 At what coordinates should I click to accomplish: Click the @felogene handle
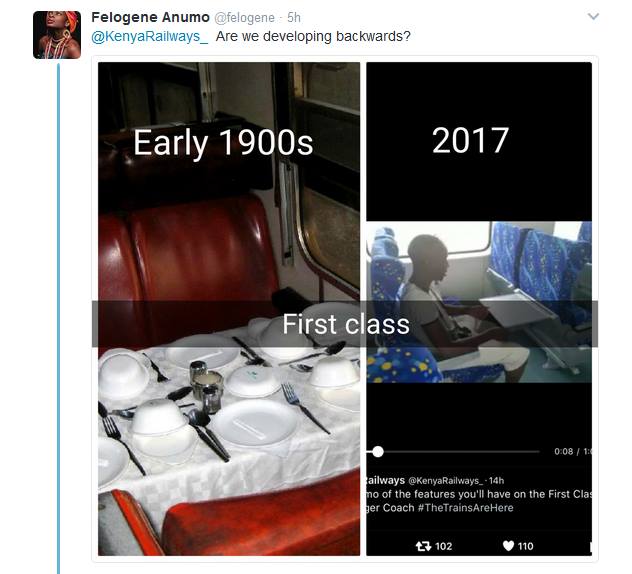coord(245,18)
